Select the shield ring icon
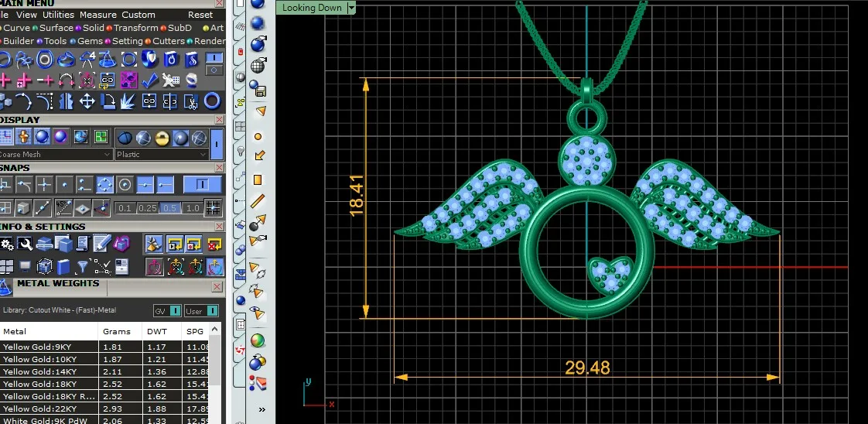This screenshot has height=424, width=868. coord(149,59)
